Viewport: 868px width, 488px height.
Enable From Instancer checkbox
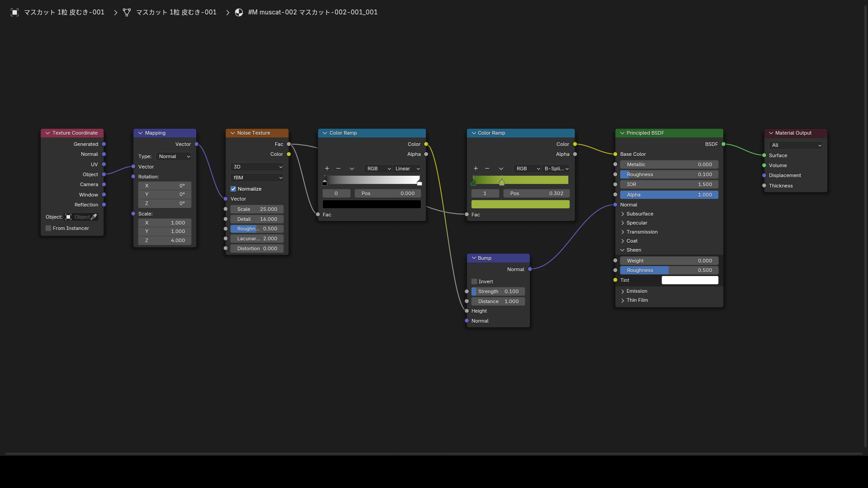[x=48, y=228]
